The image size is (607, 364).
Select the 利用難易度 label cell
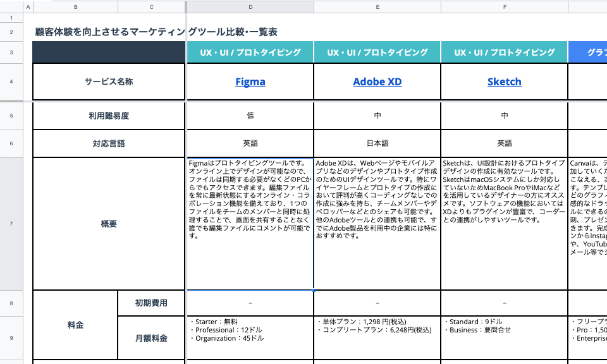[x=109, y=116]
